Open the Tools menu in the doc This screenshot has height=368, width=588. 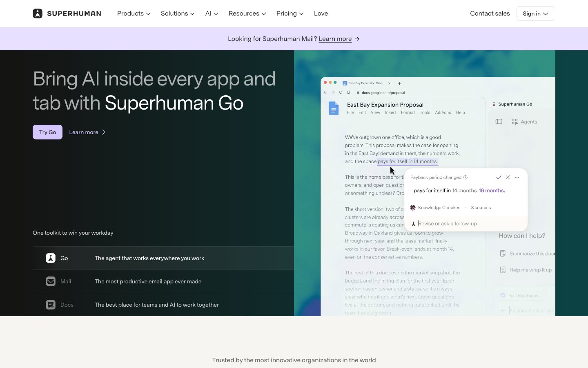tap(425, 112)
